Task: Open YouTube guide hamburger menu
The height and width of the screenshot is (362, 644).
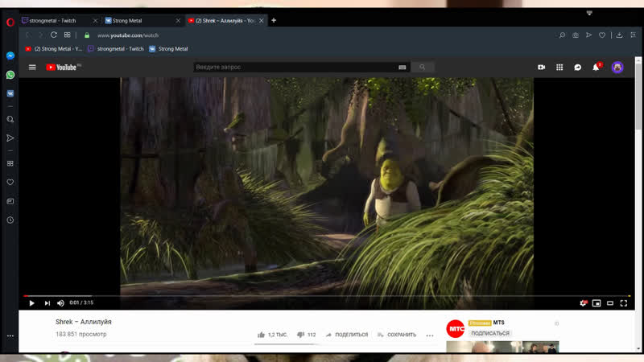Action: coord(32,68)
